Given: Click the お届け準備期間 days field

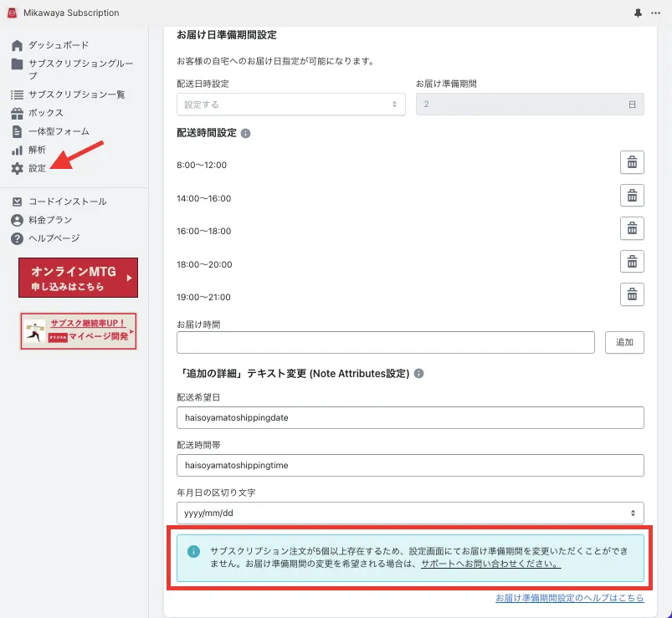Looking at the screenshot, I should point(530,105).
